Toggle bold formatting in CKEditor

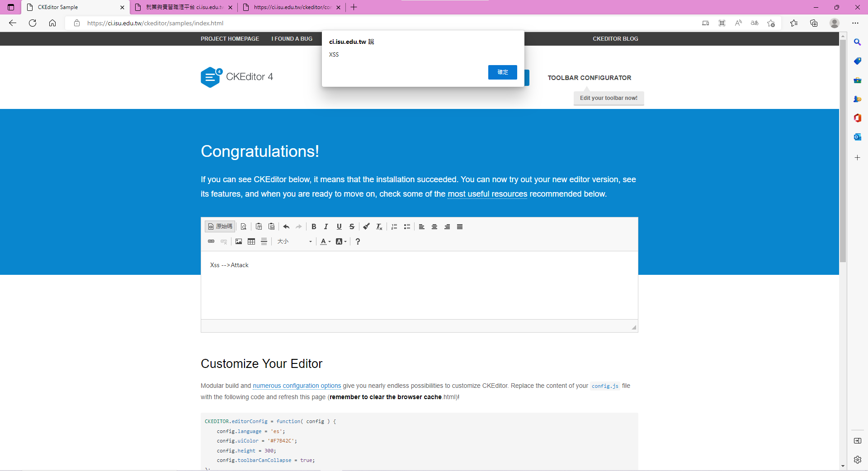[x=314, y=226]
